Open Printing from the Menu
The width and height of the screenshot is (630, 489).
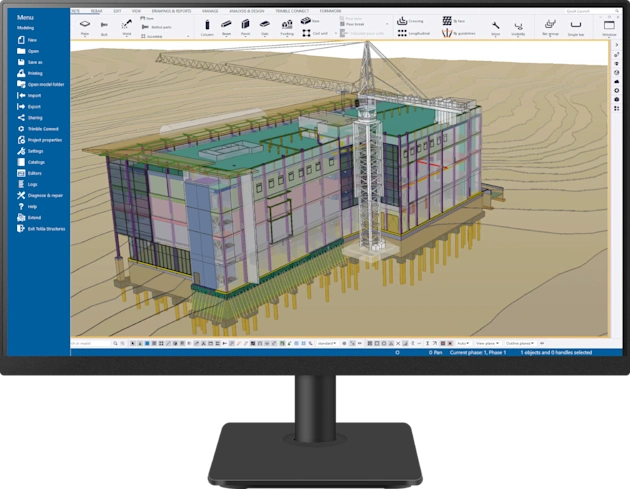coord(30,73)
